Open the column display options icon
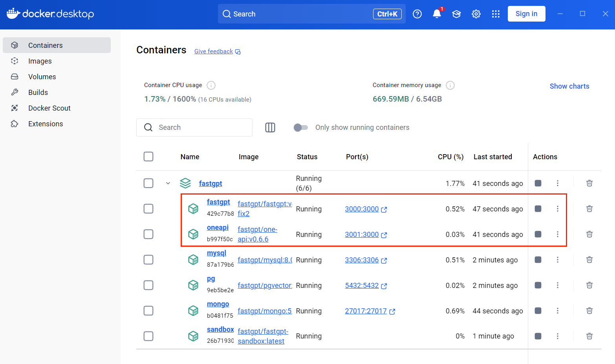Viewport: 615px width, 364px height. click(270, 127)
